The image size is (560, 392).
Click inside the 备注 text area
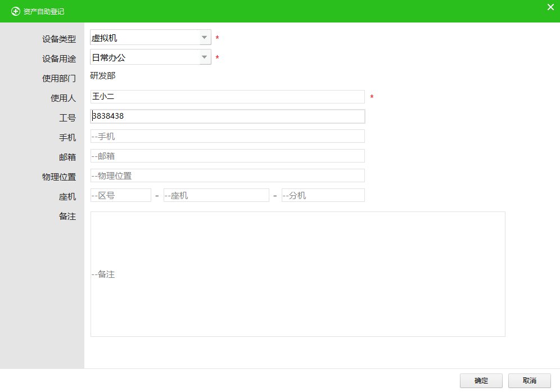298,274
